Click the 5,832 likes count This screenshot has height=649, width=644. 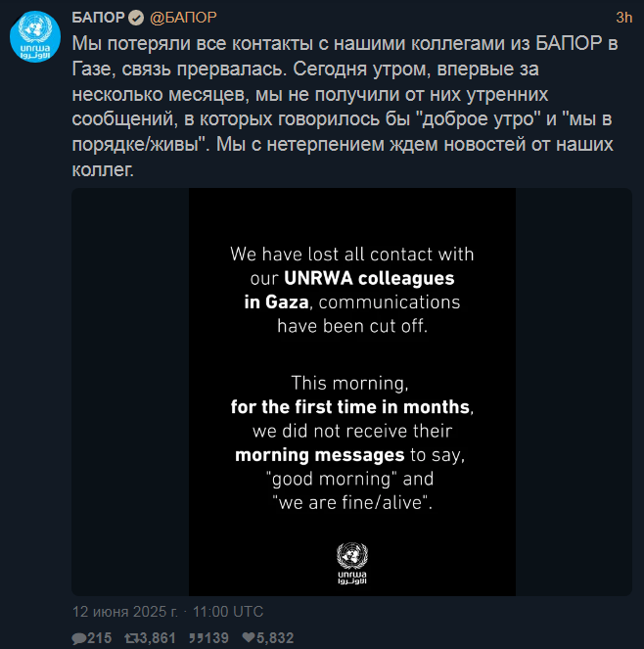pyautogui.click(x=275, y=638)
